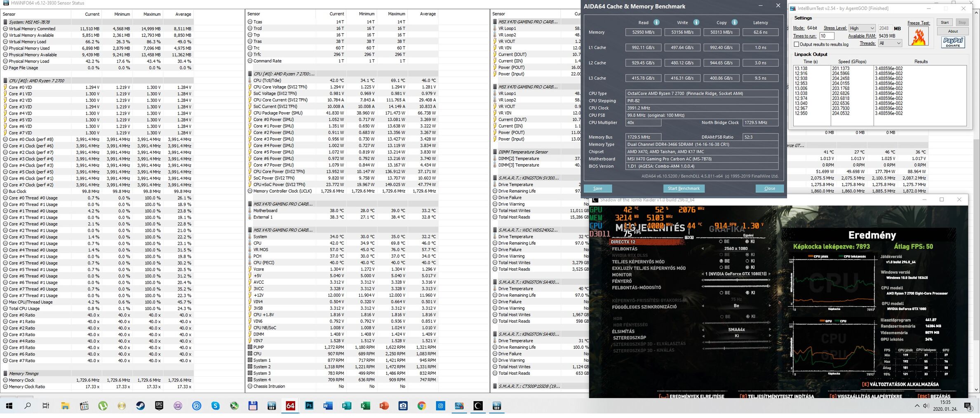The height and width of the screenshot is (418, 980).
Task: Select ÉLSIMÍTÁS settings row
Action: pyautogui.click(x=623, y=331)
